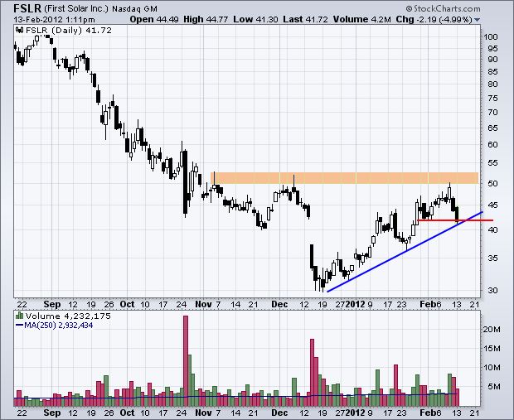Click the Dec label on the price chart axis
This screenshot has width=514, height=420.
[x=279, y=304]
